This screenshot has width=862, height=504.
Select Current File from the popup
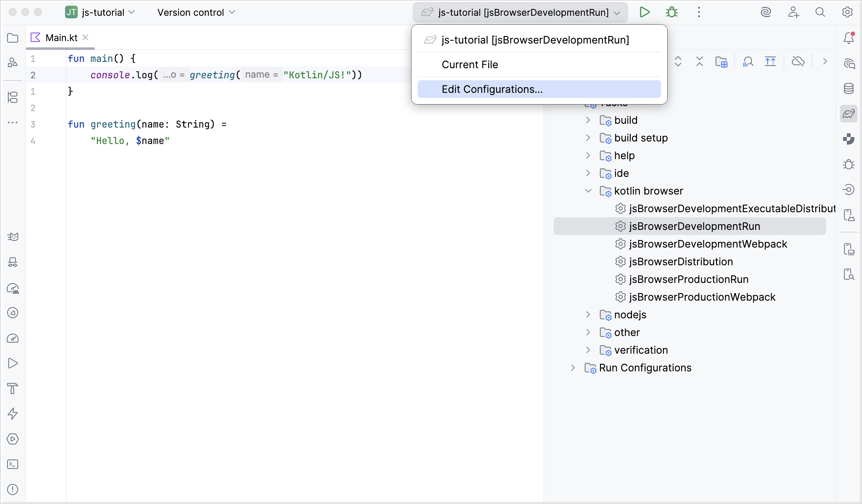point(470,64)
